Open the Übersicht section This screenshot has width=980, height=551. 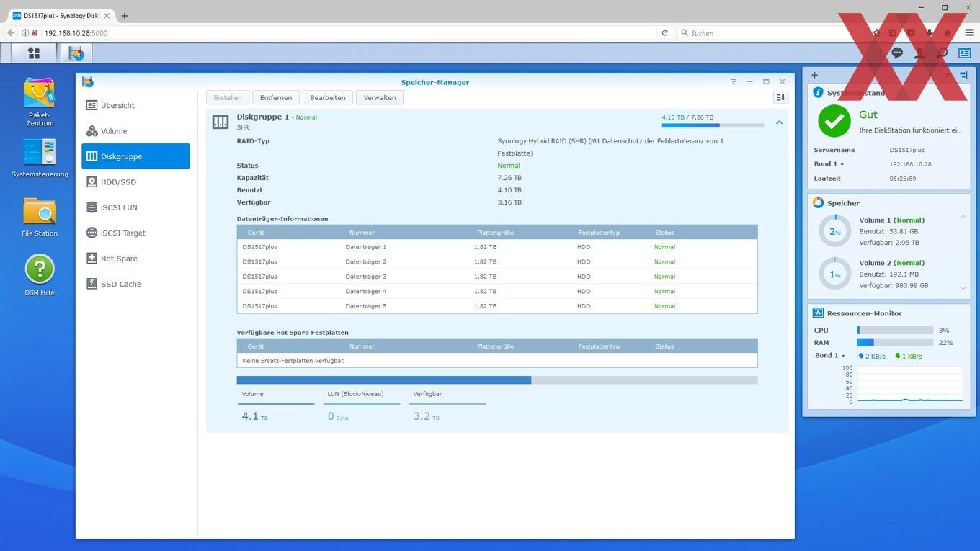click(x=135, y=105)
